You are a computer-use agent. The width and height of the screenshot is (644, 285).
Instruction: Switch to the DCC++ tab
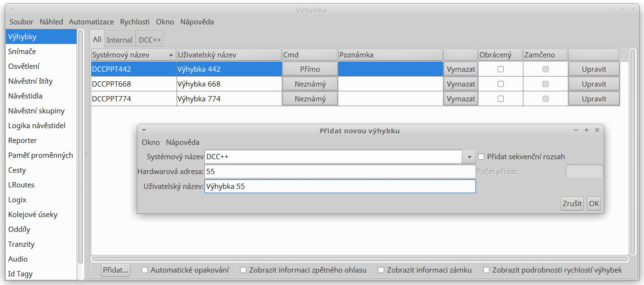coord(150,40)
